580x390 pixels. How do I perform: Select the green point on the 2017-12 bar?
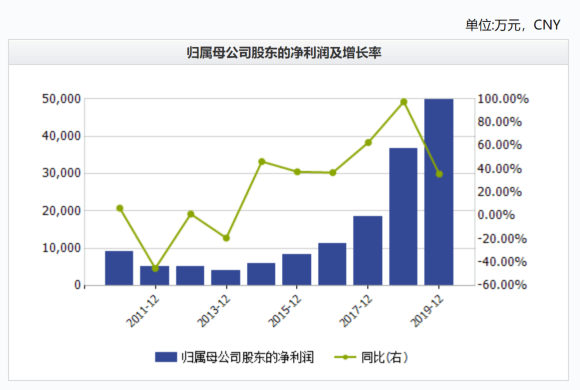368,142
